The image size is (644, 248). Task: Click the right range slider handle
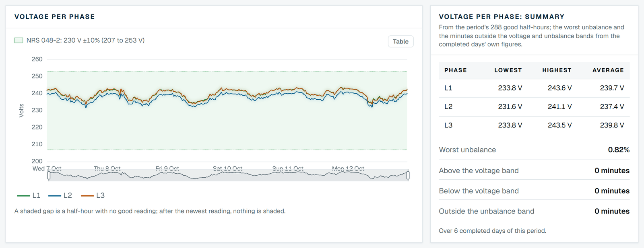[408, 175]
